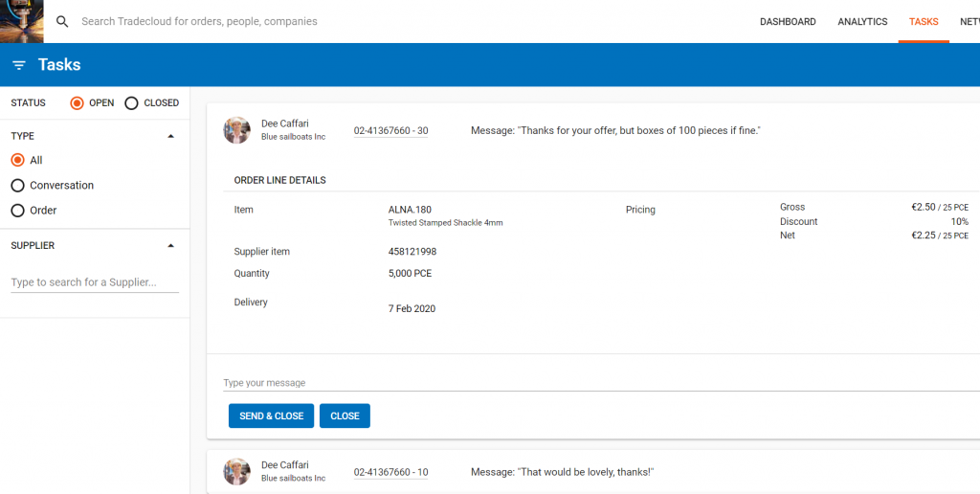Switch to the TASKS tab
Viewport: 980px width, 494px height.
coord(924,22)
